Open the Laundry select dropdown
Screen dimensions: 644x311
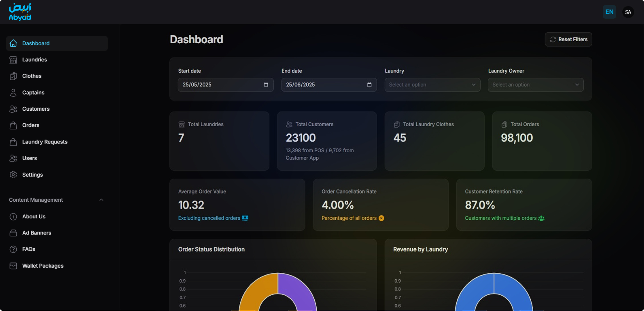point(432,85)
